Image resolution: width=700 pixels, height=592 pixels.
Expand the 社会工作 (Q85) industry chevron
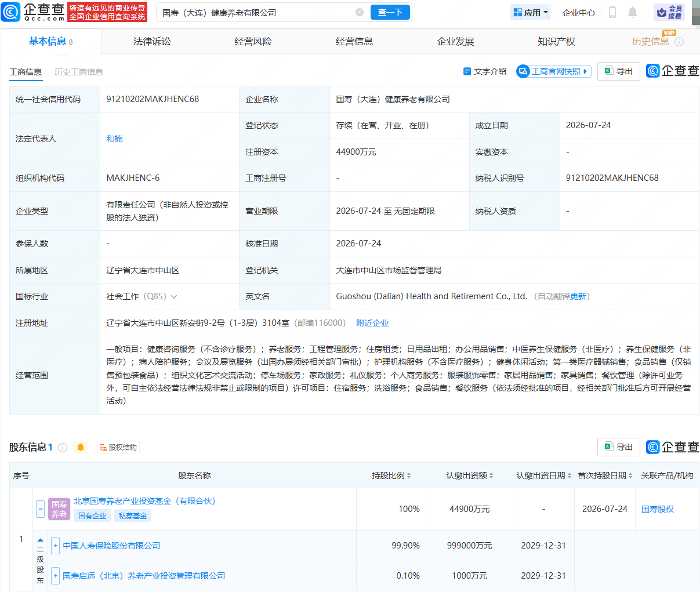173,296
